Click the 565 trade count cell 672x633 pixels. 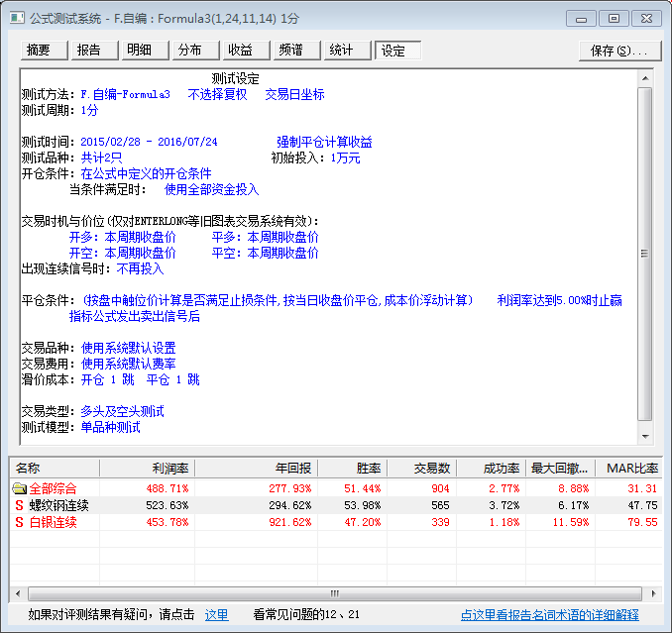point(440,505)
